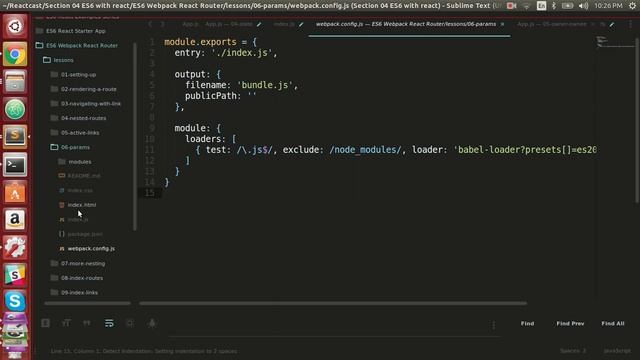Open the tab list menu at the tab bar's end
Screen dimensions: 640x360
coord(630,24)
